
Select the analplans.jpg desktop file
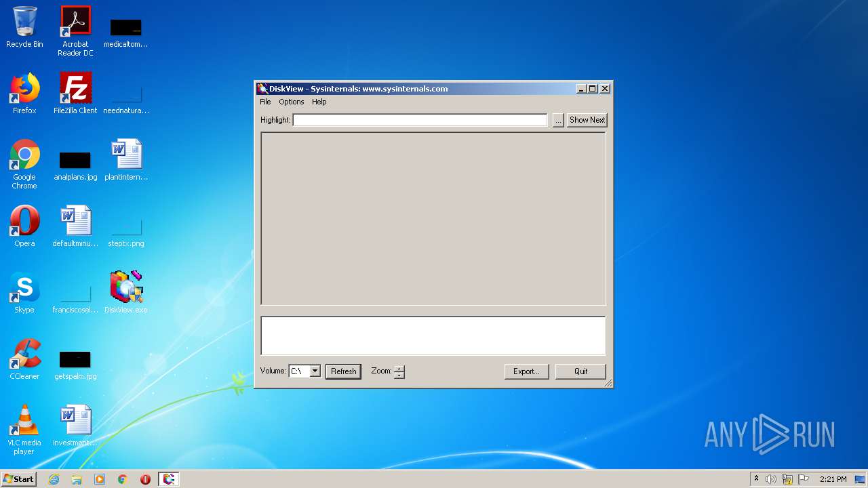point(75,165)
